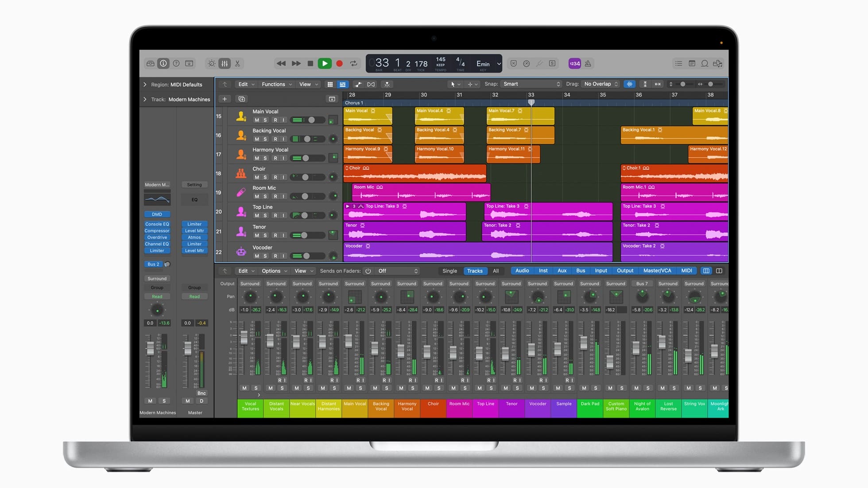
Task: Click the Smart Controls dial icon
Action: pyautogui.click(x=212, y=63)
